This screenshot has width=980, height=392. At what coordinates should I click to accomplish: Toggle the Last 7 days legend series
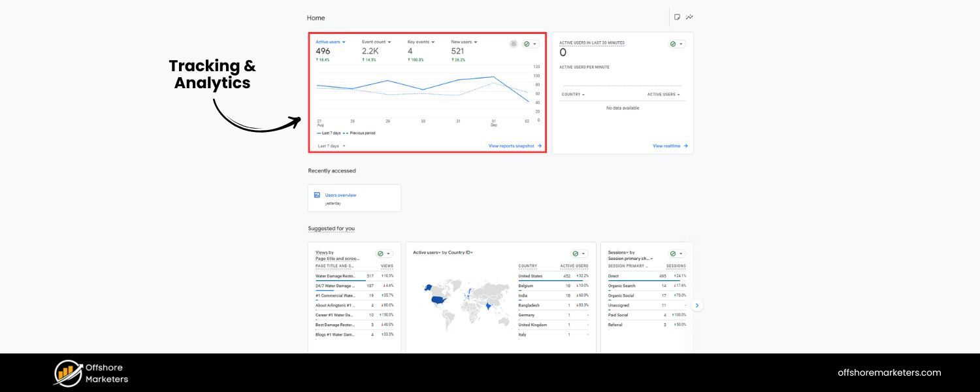click(328, 133)
